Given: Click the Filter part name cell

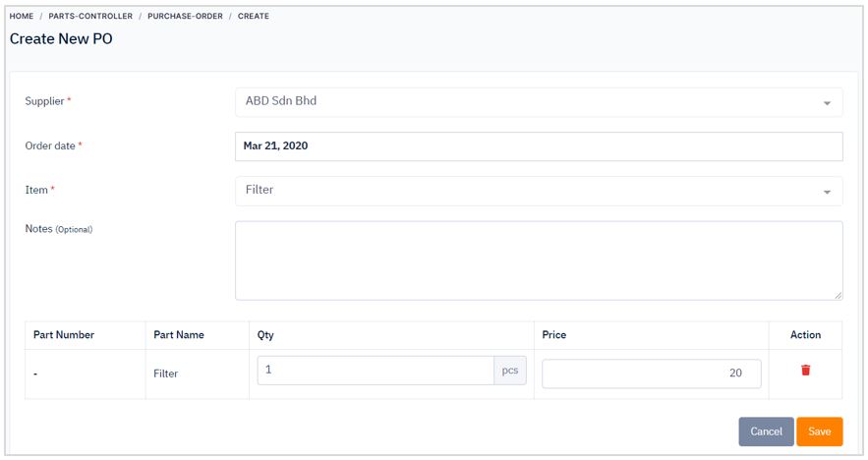Looking at the screenshot, I should pos(165,374).
